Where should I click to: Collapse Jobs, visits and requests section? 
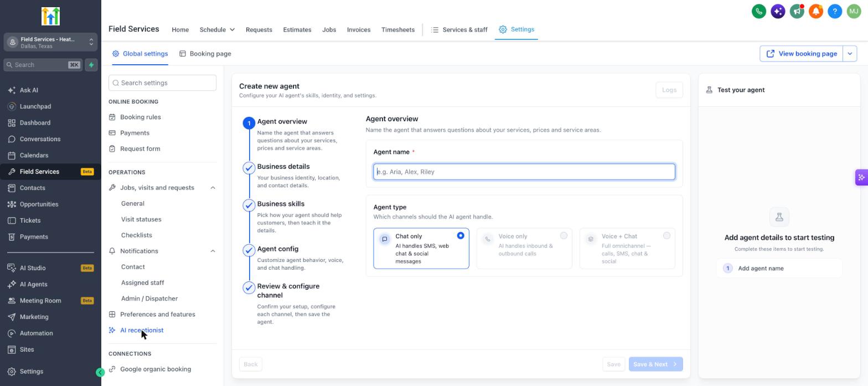(x=213, y=188)
